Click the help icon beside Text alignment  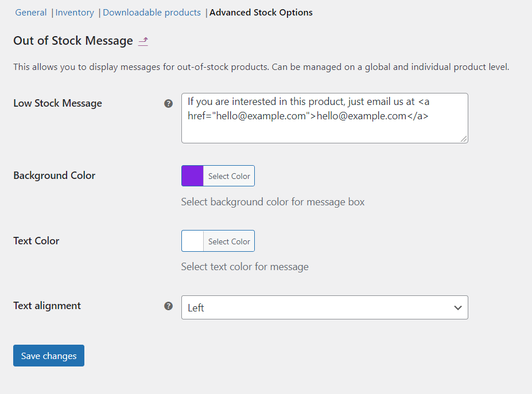[x=168, y=306]
